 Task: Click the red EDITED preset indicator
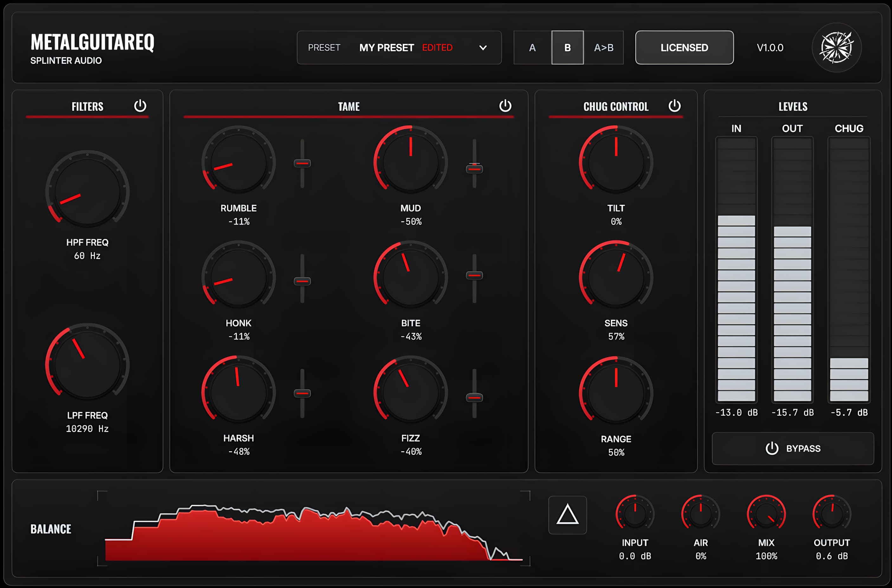pos(437,48)
